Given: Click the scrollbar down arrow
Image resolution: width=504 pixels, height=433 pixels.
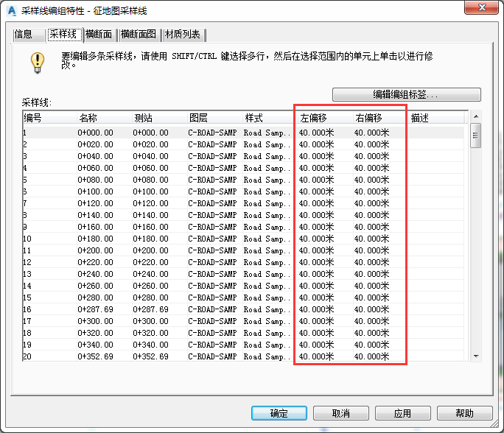Looking at the screenshot, I should [x=476, y=356].
